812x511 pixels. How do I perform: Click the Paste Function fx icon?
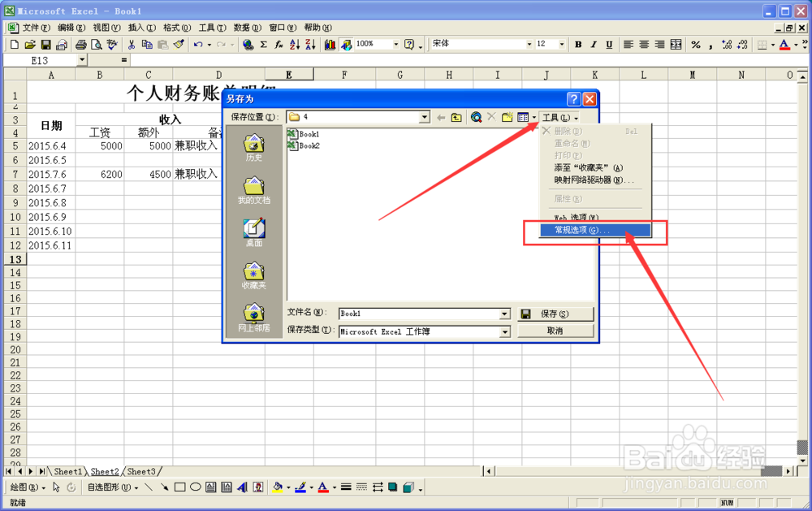pos(279,45)
